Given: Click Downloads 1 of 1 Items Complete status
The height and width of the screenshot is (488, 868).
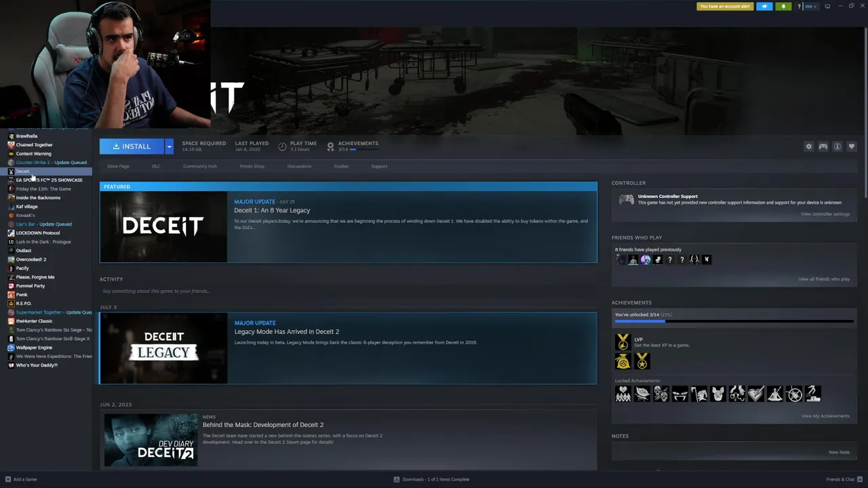Looking at the screenshot, I should (436, 479).
